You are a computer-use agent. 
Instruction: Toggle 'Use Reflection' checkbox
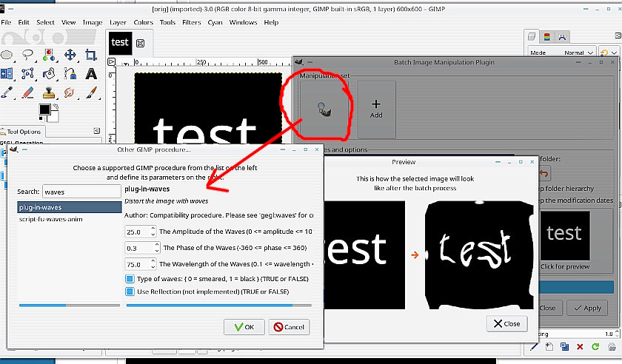click(x=130, y=291)
